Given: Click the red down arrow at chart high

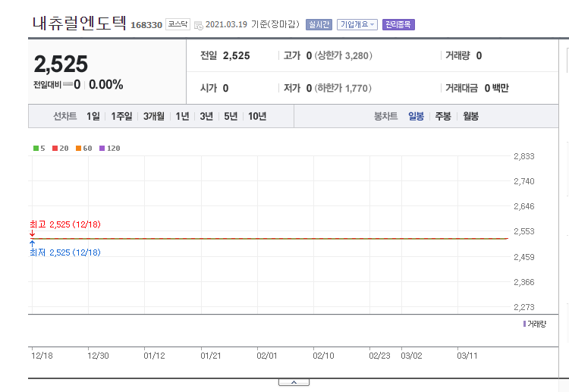Looking at the screenshot, I should pos(33,234).
